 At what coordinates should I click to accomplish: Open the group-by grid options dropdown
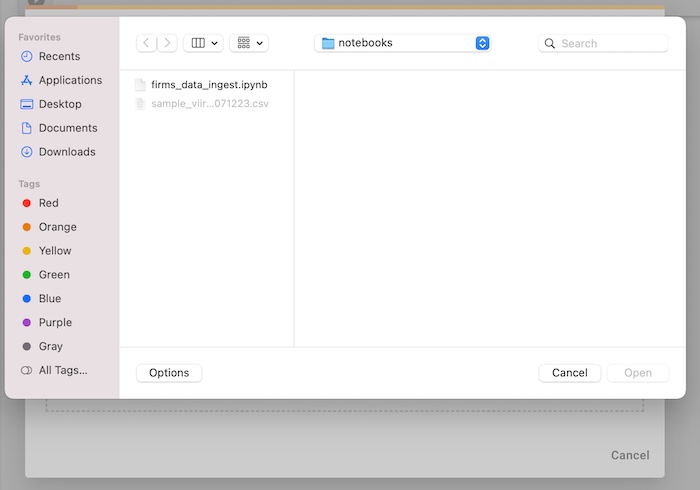pyautogui.click(x=249, y=43)
